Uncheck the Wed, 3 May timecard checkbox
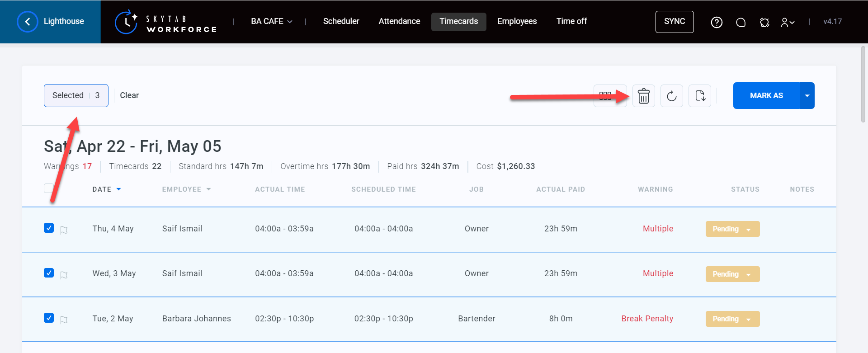The image size is (868, 353). tap(49, 273)
